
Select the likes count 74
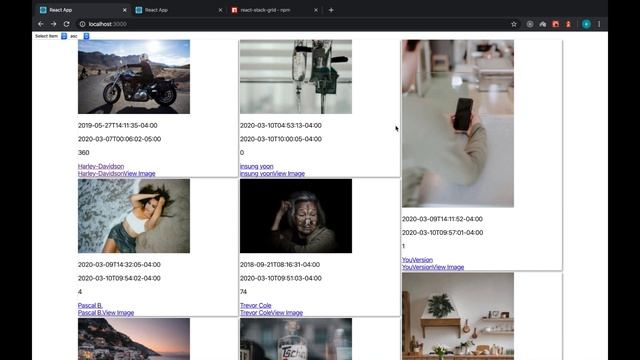coord(243,291)
